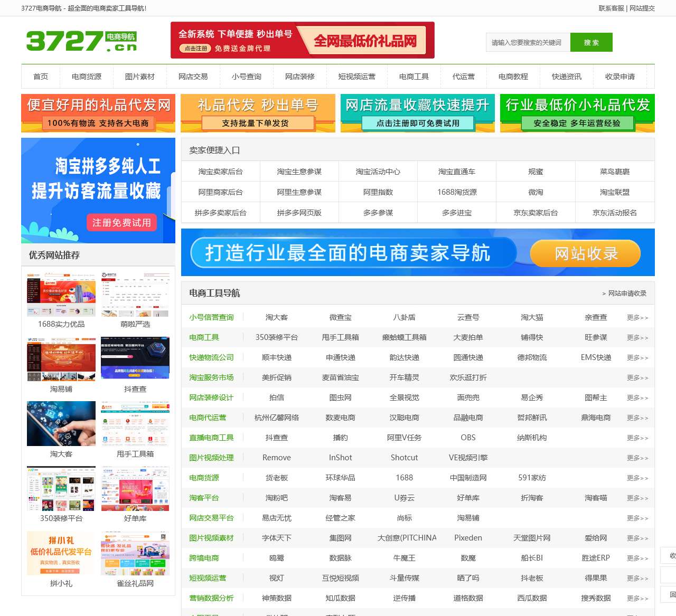Open 淘宝卖家后台 in seller shortcuts
This screenshot has height=616, width=676.
pos(221,172)
